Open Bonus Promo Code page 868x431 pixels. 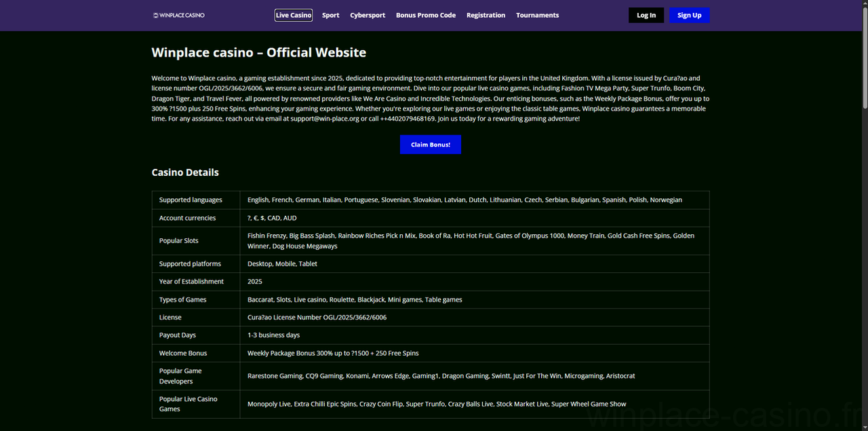pyautogui.click(x=426, y=15)
